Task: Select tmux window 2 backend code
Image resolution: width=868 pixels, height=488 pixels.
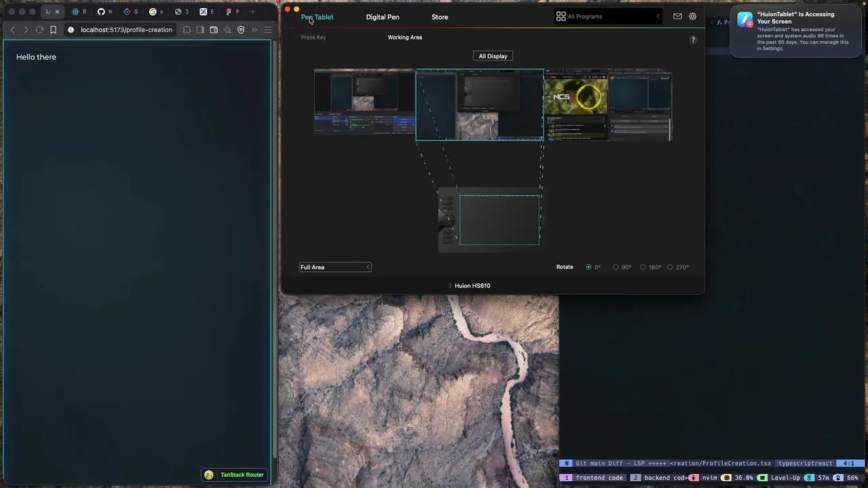Action: click(x=658, y=478)
